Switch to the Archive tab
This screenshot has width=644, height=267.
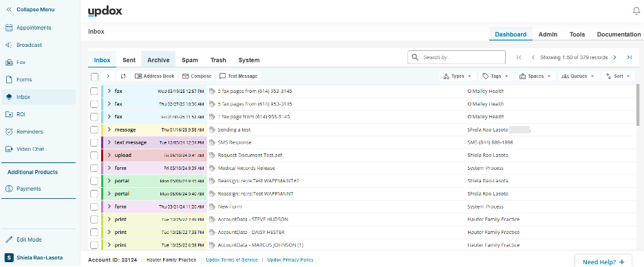158,60
